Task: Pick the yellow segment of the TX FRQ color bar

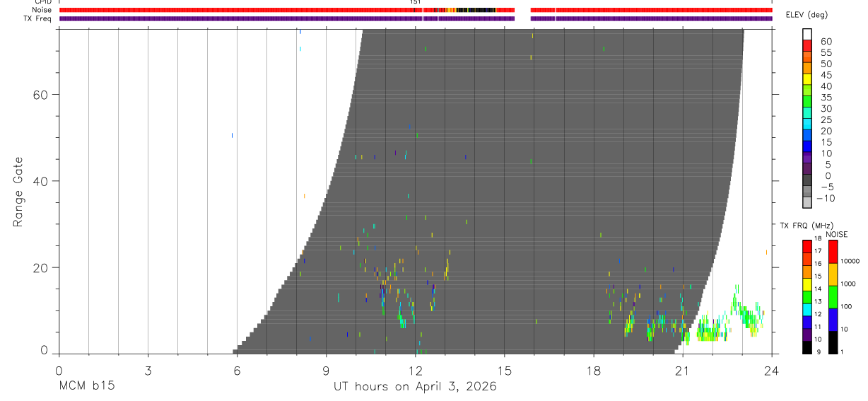Action: 807,284
